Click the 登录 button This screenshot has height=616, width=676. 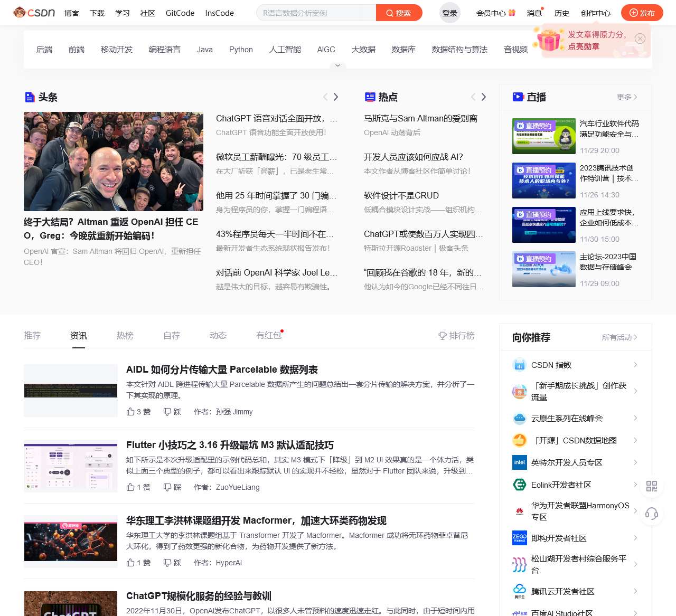(450, 13)
